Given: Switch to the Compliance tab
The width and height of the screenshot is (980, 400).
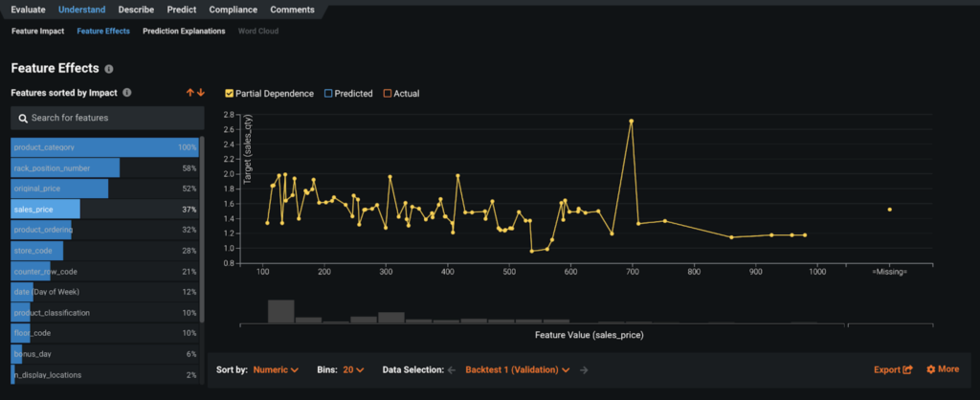Looking at the screenshot, I should click(x=234, y=10).
